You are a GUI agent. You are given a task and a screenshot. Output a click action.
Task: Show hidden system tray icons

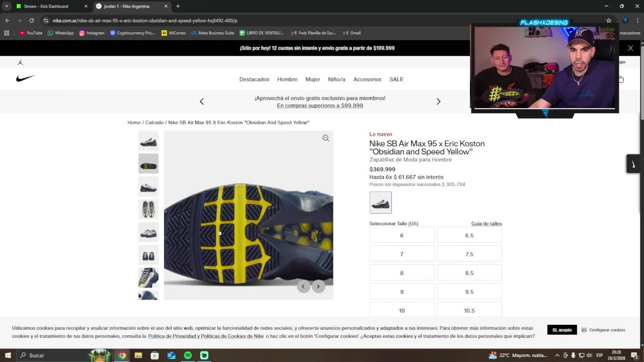557,355
